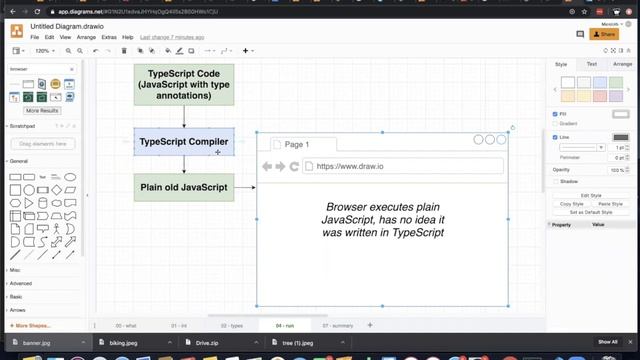Image resolution: width=640 pixels, height=360 pixels.
Task: Expand the Misc shapes section
Action: [x=14, y=270]
